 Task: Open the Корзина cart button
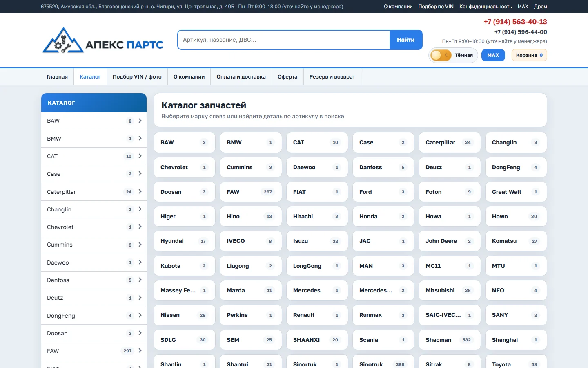click(529, 55)
